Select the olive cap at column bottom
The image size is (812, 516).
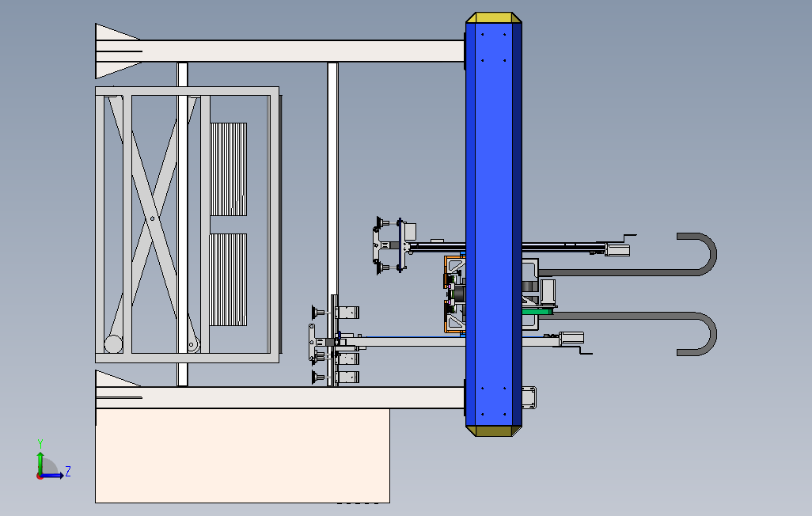click(x=494, y=431)
